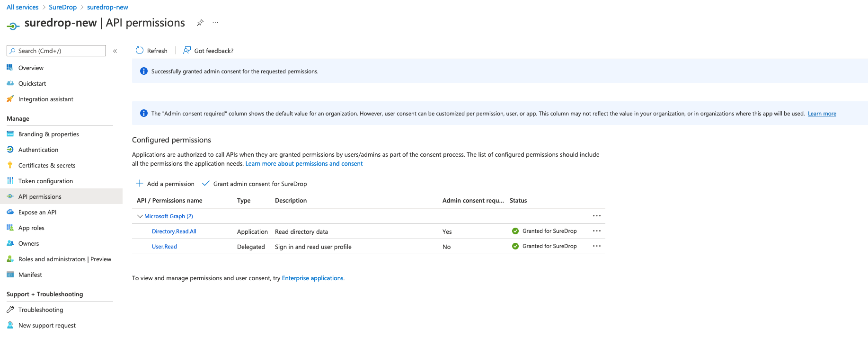Open the ellipsis menu for Directory.Read.All row
This screenshot has width=868, height=364.
(597, 231)
